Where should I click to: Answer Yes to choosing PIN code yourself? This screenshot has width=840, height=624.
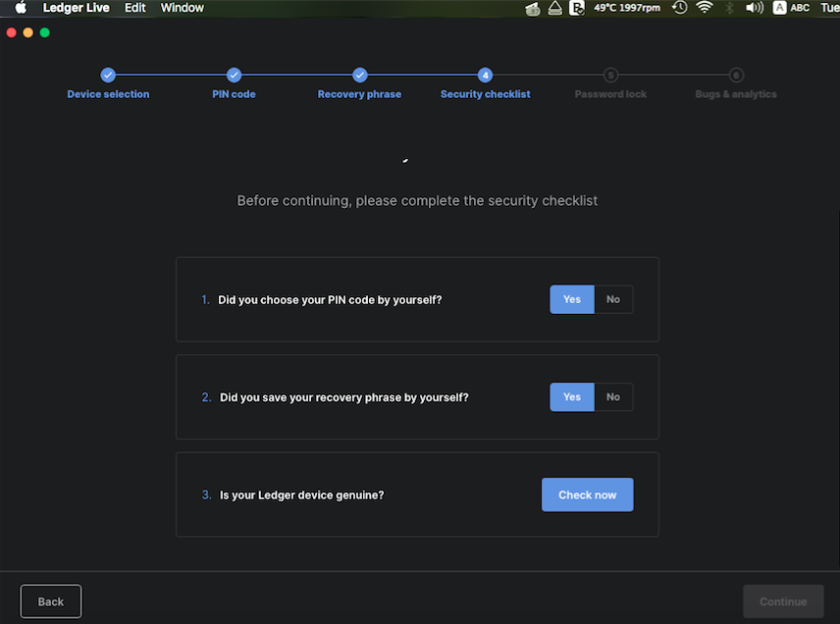coord(571,299)
